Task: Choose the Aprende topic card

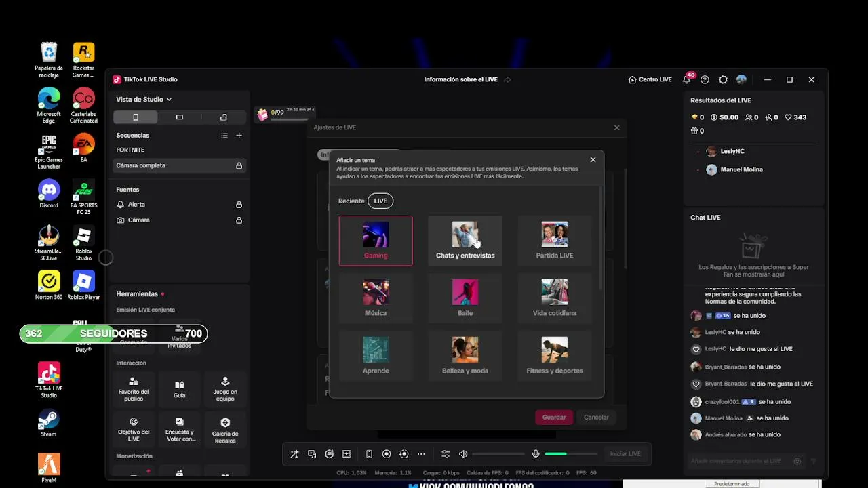Action: coord(376,356)
